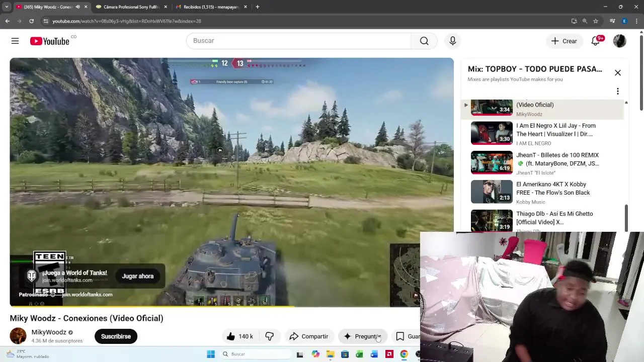Start voice search with the microphone icon
Viewport: 644px width, 362px height.
click(453, 41)
